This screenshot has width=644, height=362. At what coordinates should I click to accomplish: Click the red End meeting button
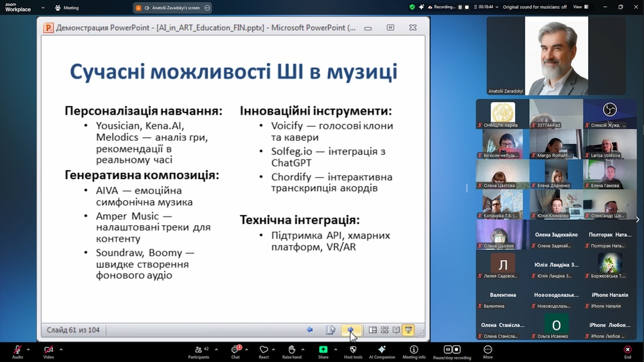[x=628, y=352]
